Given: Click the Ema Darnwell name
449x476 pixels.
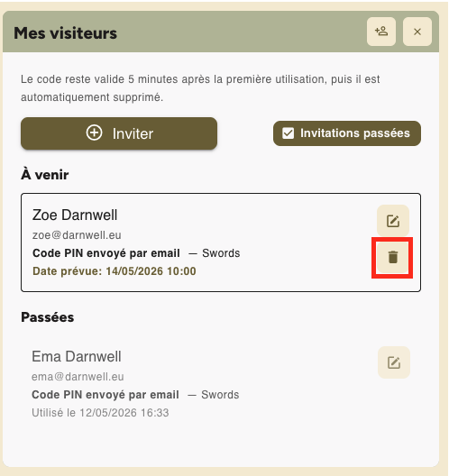Looking at the screenshot, I should (x=77, y=356).
